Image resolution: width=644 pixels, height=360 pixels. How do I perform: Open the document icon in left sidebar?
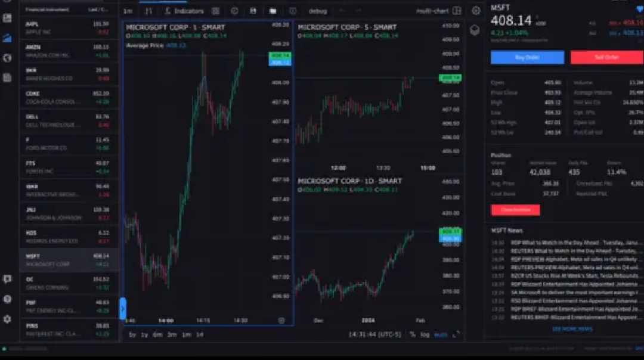7,77
